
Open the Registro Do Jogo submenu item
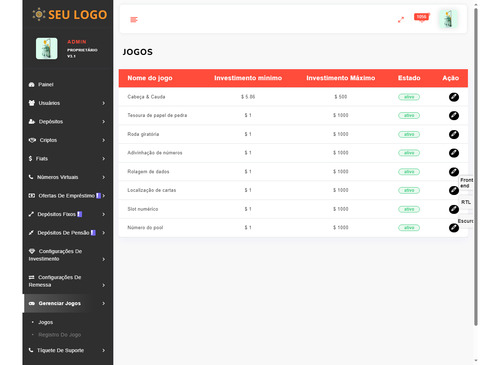60,335
